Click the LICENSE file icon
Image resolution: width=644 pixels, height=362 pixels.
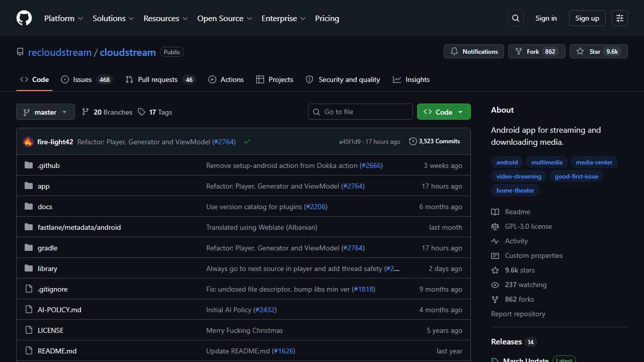[x=29, y=330]
